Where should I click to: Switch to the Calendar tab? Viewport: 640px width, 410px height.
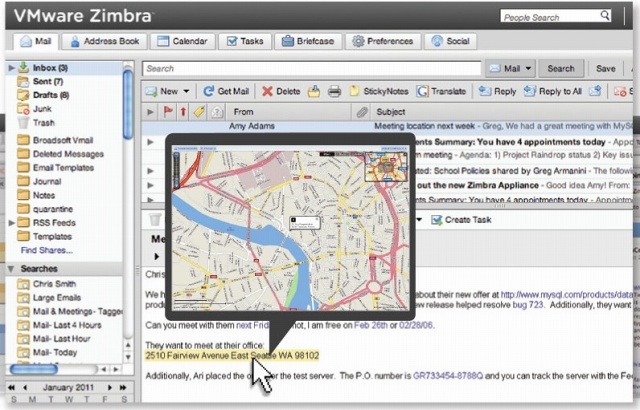tap(184, 41)
